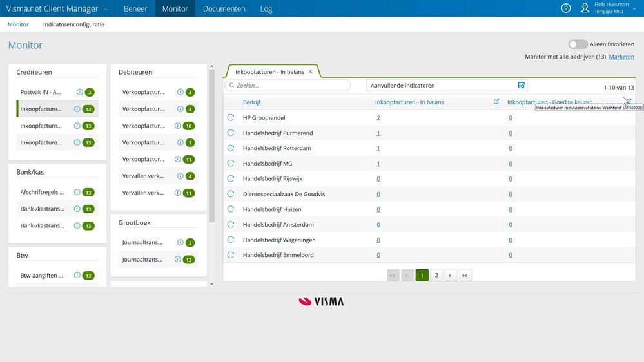Show info for first Bank-/kastrans indicator
The height and width of the screenshot is (362, 644).
click(x=77, y=209)
